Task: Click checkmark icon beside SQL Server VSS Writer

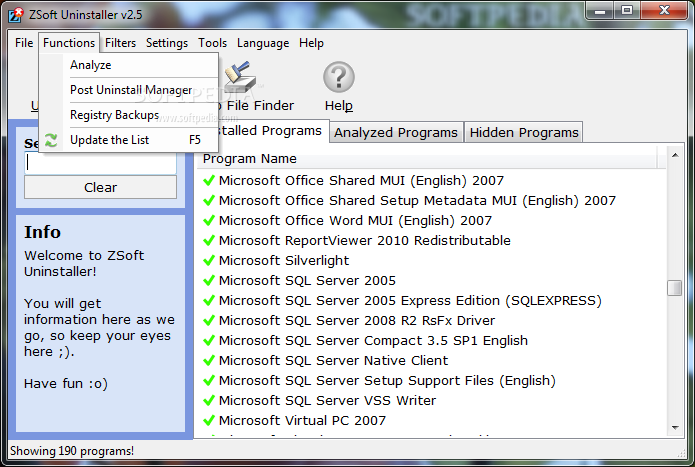Action: coord(209,400)
